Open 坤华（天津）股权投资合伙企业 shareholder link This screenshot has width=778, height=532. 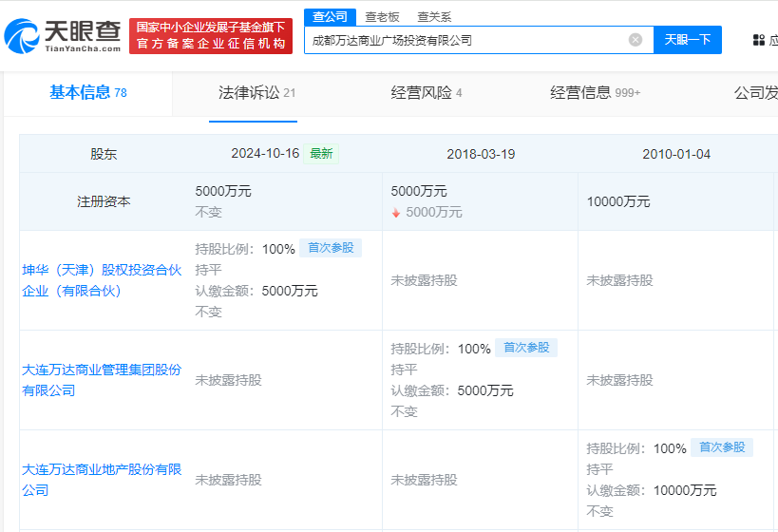102,280
